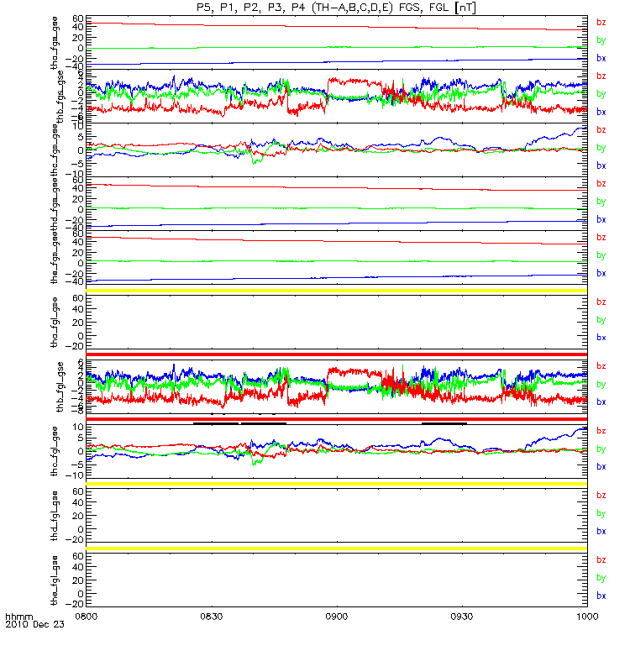Click the 'bx' legend of the thb_fgs_gse panel
Viewport: 630px width, 672px height.
pos(601,112)
